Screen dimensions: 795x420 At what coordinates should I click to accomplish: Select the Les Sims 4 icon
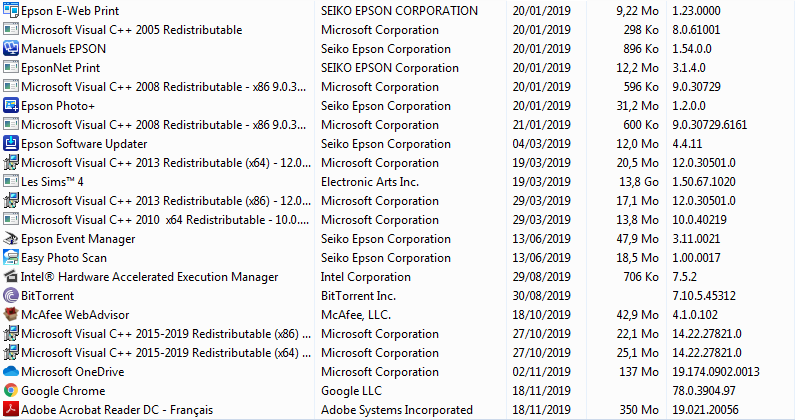click(11, 182)
